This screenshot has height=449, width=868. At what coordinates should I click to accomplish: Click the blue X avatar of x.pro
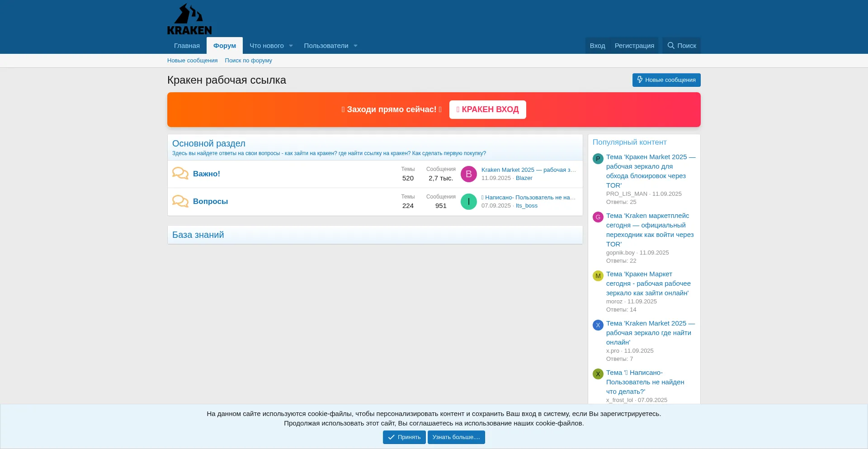coord(598,325)
